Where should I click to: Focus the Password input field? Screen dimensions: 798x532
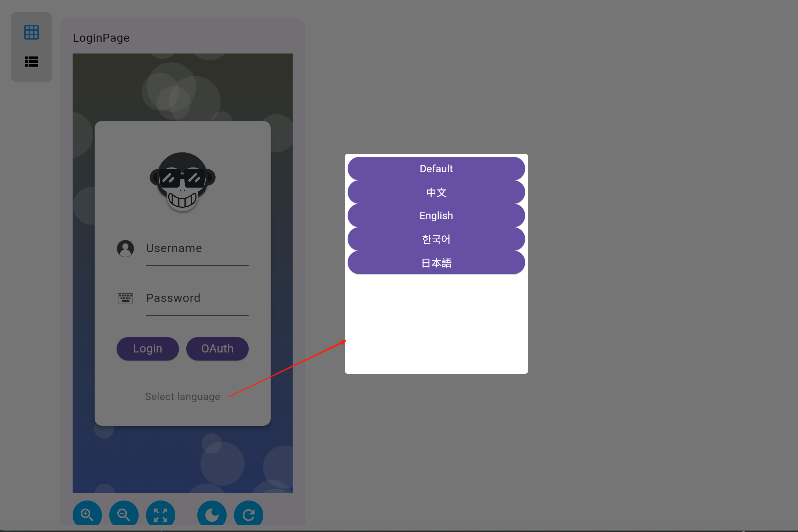pos(197,300)
